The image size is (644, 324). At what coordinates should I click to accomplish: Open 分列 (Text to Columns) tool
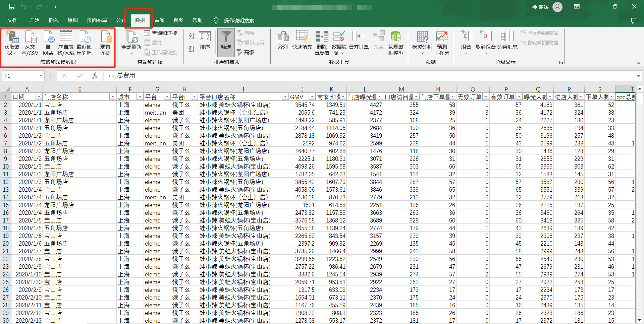282,43
